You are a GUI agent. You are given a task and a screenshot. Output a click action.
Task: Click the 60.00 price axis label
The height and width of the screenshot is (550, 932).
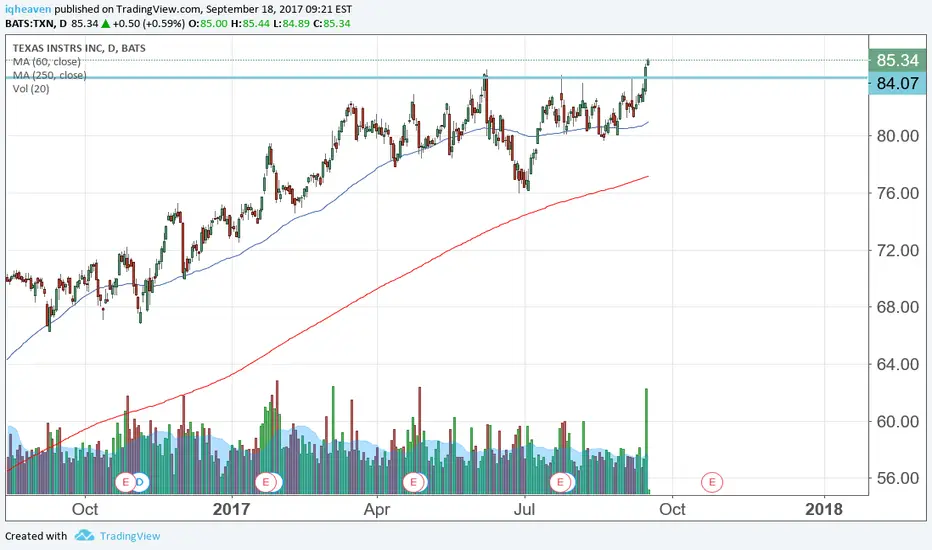point(898,421)
